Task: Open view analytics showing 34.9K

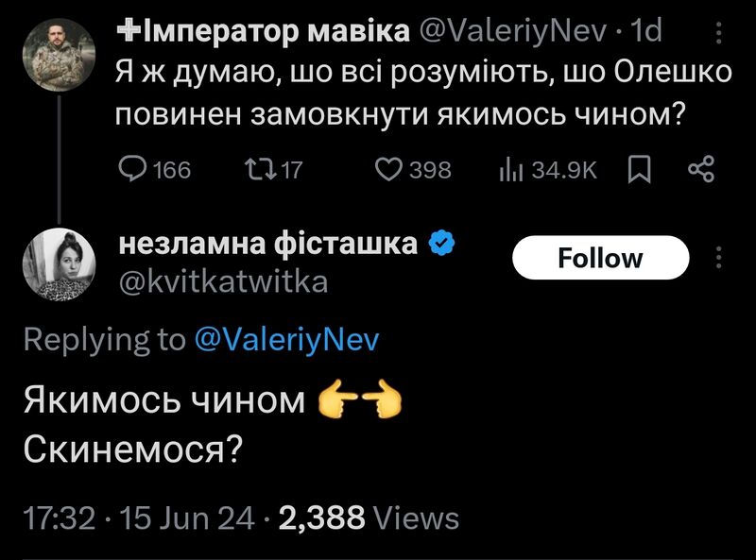Action: [510, 170]
